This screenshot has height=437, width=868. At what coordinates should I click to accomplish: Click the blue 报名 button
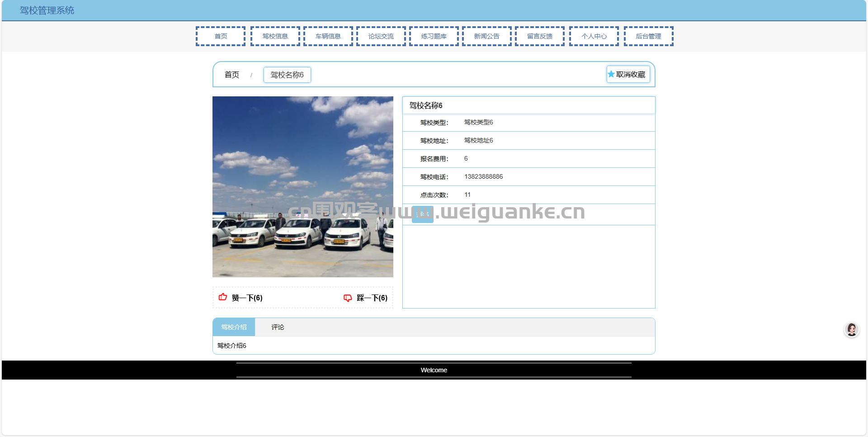[423, 214]
